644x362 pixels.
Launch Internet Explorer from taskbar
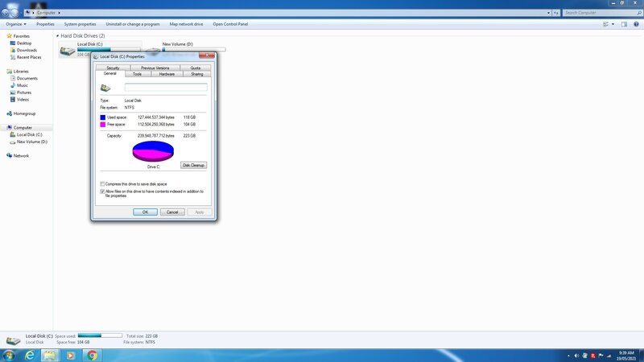pyautogui.click(x=30, y=356)
